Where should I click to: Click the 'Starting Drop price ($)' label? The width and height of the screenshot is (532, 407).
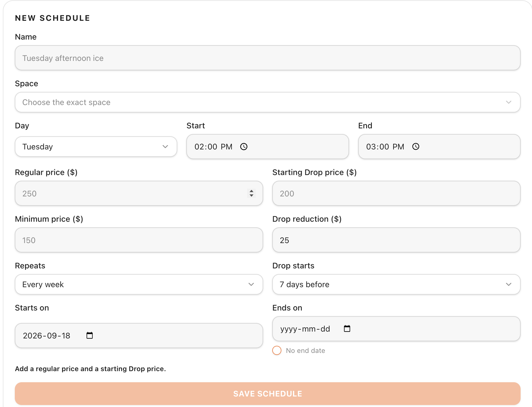tap(314, 172)
